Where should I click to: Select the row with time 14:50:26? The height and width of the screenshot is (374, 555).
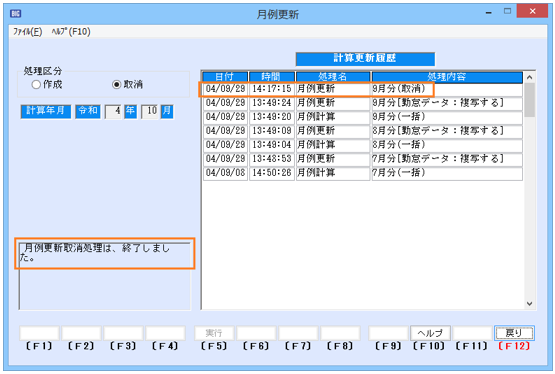(363, 173)
